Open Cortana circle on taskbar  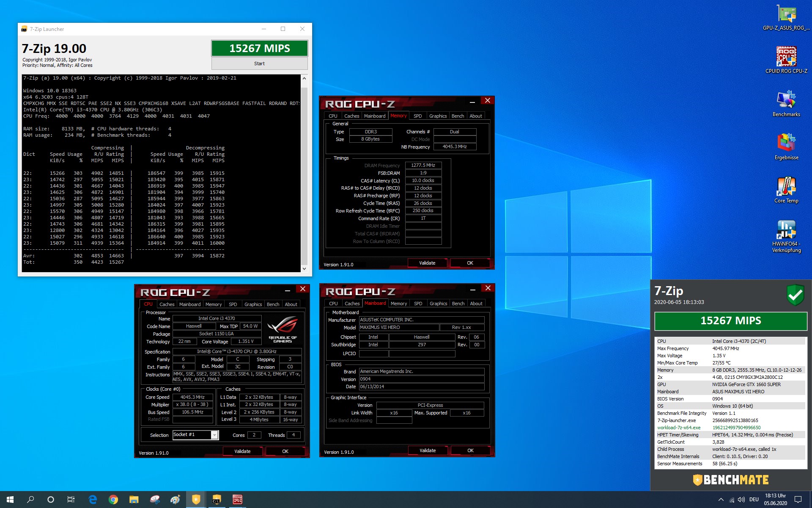click(51, 500)
